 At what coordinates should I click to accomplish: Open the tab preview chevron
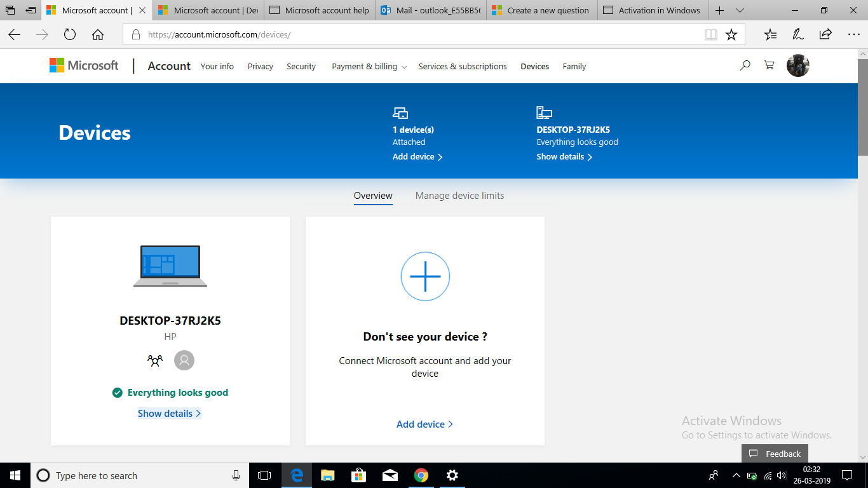coord(740,10)
